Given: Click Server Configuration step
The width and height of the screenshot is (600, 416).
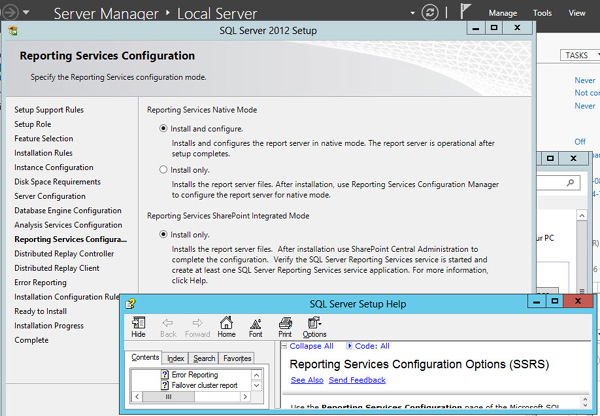Looking at the screenshot, I should tap(50, 196).
